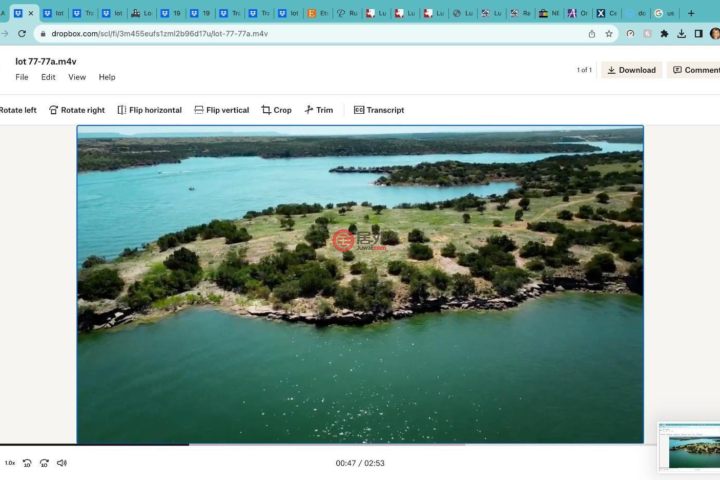Viewport: 720px width, 480px height.
Task: Rotate the video right
Action: [76, 110]
